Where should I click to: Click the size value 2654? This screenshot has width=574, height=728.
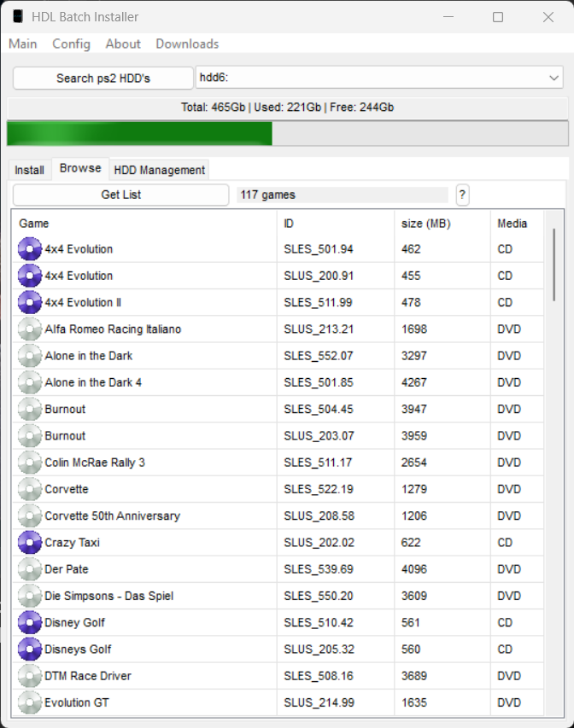coord(414,463)
